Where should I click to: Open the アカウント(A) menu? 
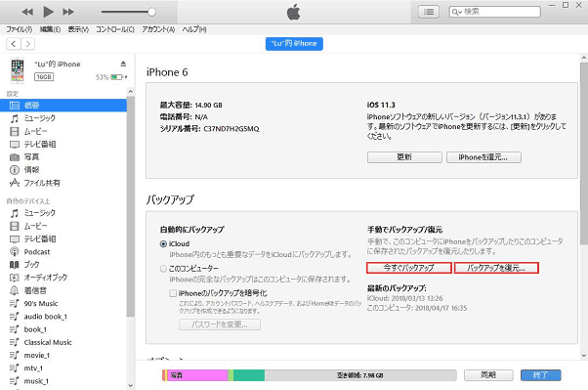coord(158,29)
